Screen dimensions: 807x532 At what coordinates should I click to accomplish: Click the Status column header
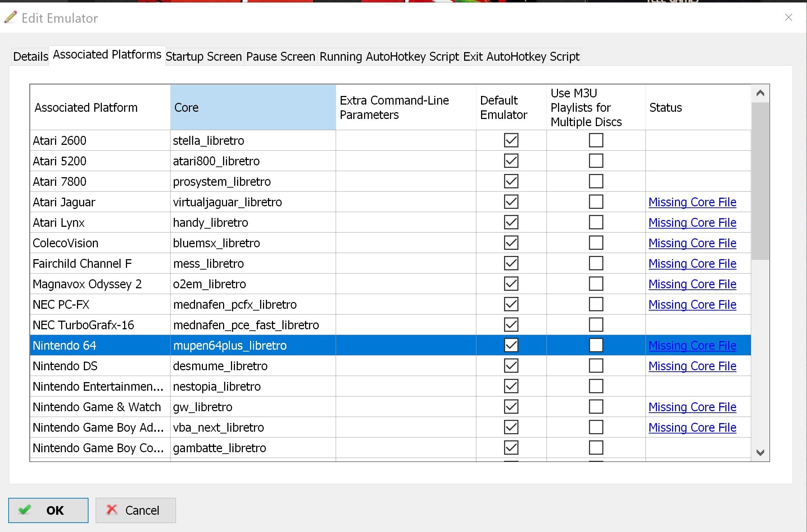(x=698, y=107)
